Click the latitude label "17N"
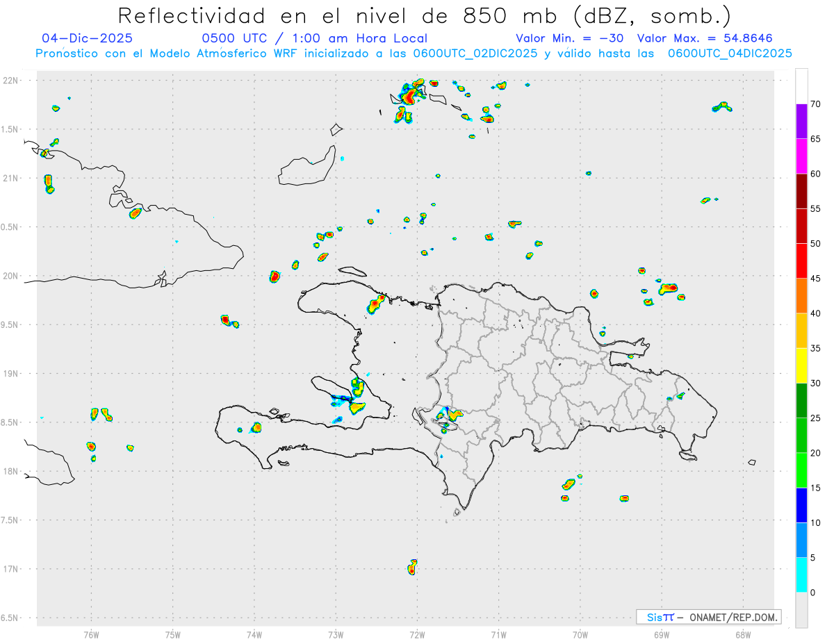This screenshot has height=644, width=834. click(12, 569)
